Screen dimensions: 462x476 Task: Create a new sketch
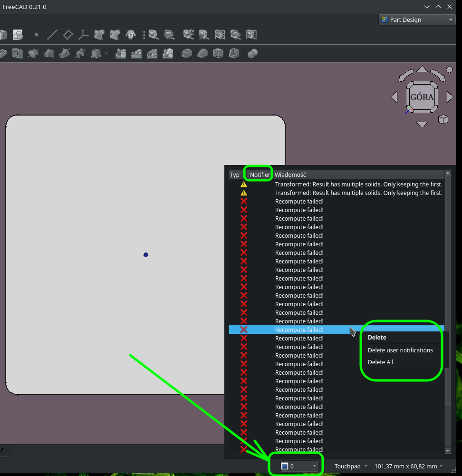[18, 34]
